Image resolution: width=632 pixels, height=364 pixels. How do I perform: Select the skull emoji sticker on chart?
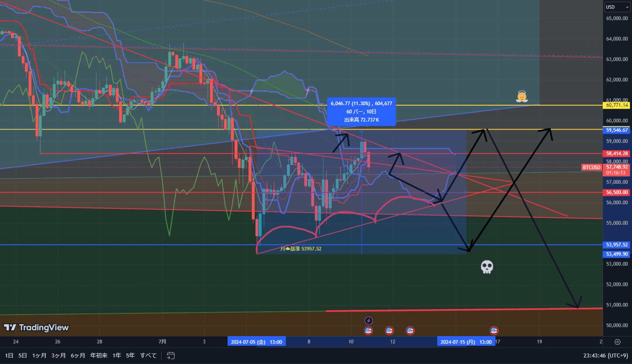(487, 266)
